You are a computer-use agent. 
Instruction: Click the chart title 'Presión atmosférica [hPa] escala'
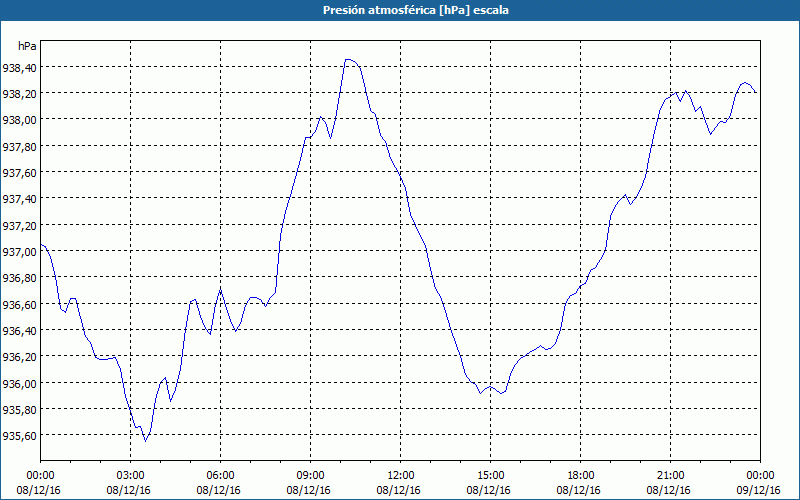pyautogui.click(x=416, y=10)
